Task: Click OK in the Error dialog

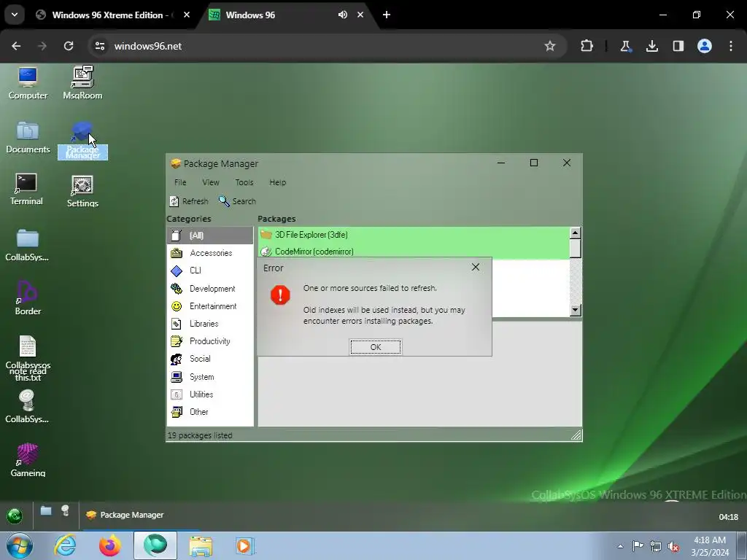Action: (376, 347)
